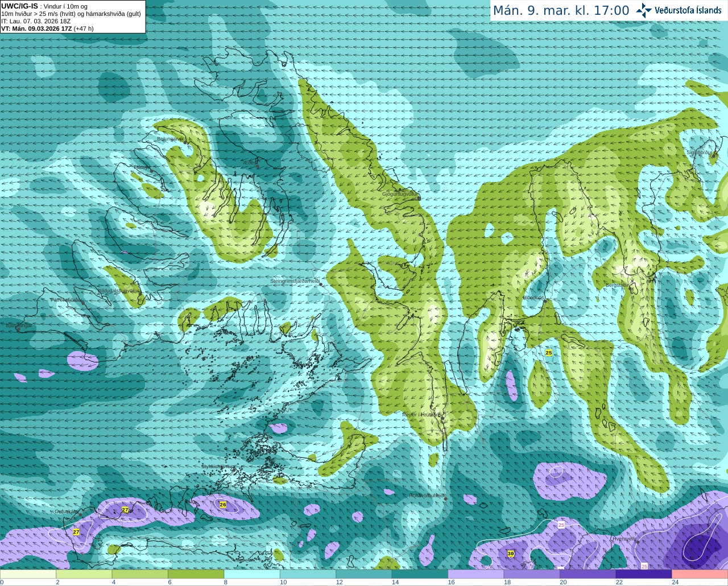The image size is (728, 586).
Task: Click the Bjargtangar station label
Action: tap(19, 325)
